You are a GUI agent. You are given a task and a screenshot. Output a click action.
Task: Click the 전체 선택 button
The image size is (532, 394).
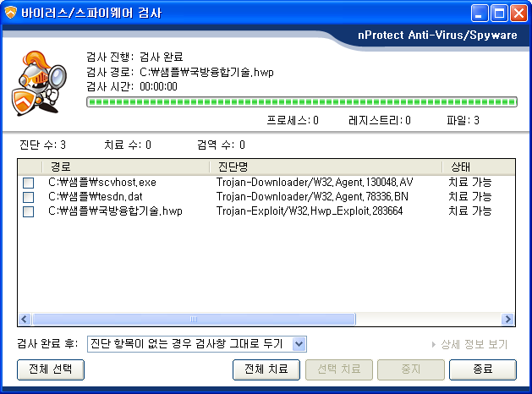[x=51, y=369]
